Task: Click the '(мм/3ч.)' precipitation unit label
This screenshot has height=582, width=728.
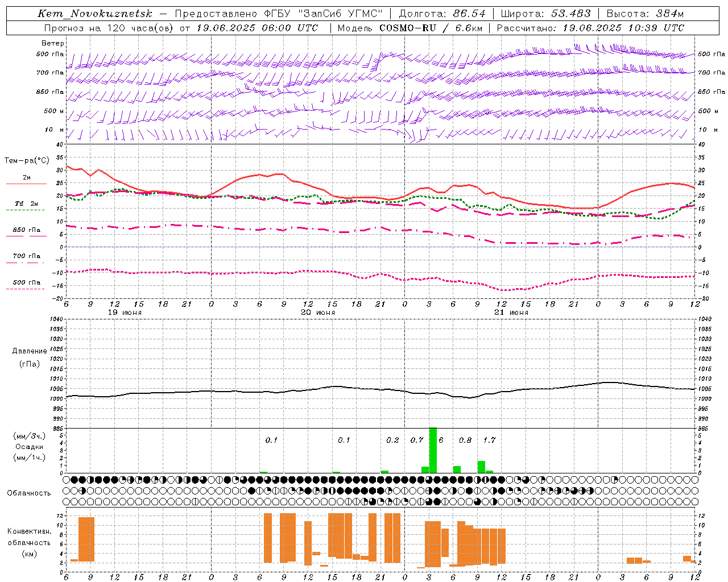Action: (x=30, y=436)
